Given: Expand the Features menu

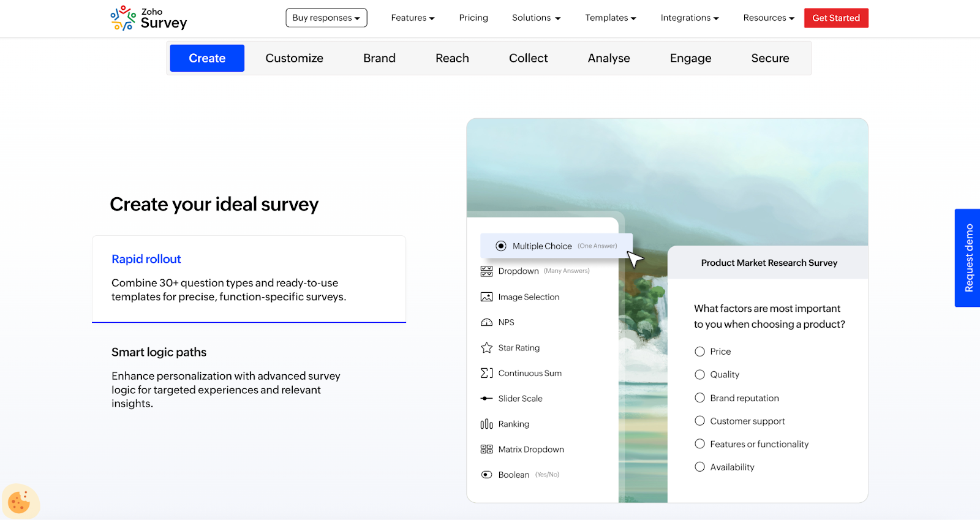Looking at the screenshot, I should 413,18.
